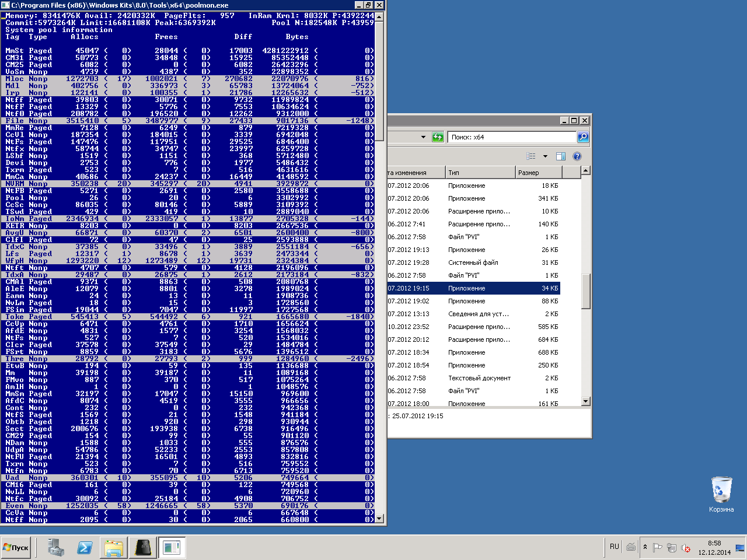
Task: Select the 250 КБ Приложение row
Action: pos(474,365)
